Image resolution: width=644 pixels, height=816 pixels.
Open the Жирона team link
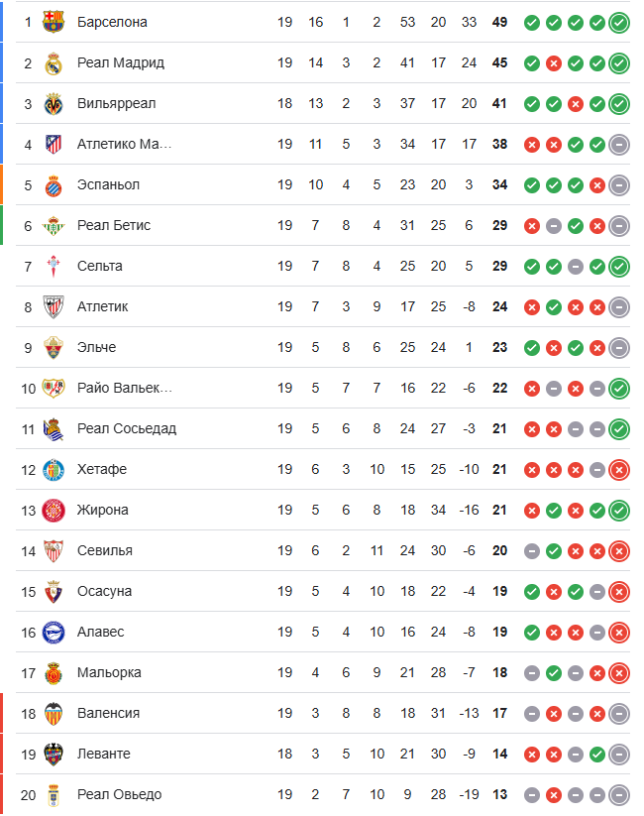[102, 510]
